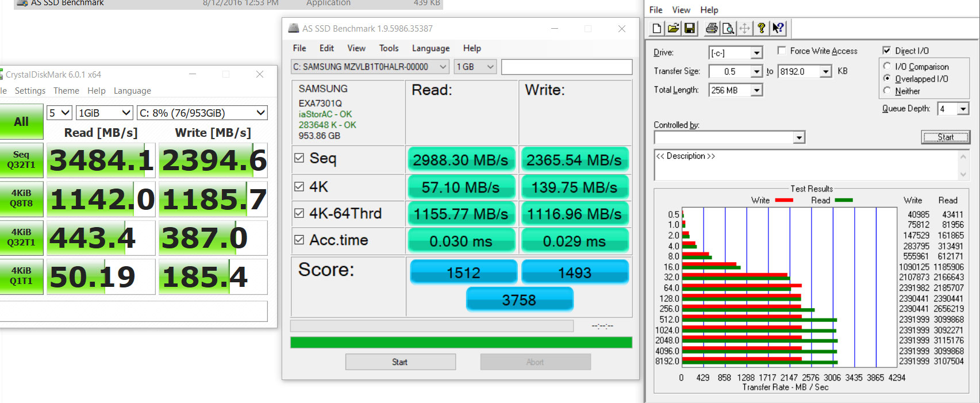Run all tests with CrystalDiskMark All button
Viewport: 980px width, 403px height.
click(21, 122)
